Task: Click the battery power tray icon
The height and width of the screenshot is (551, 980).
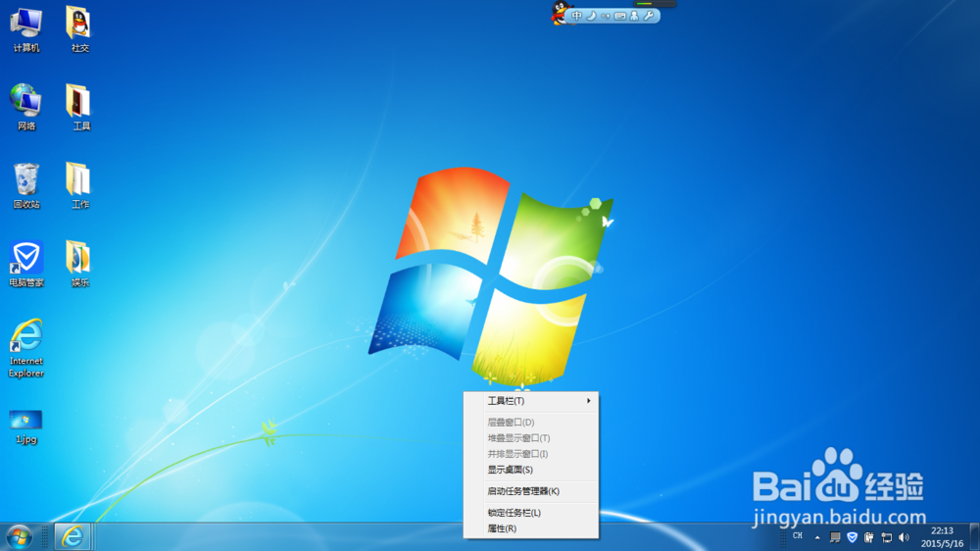Action: point(868,537)
